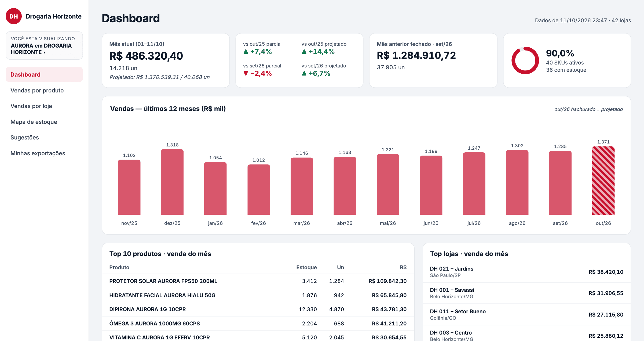This screenshot has width=644, height=341.
Task: Click the R$ 38.420,10 Jardins sales value
Action: tap(606, 272)
